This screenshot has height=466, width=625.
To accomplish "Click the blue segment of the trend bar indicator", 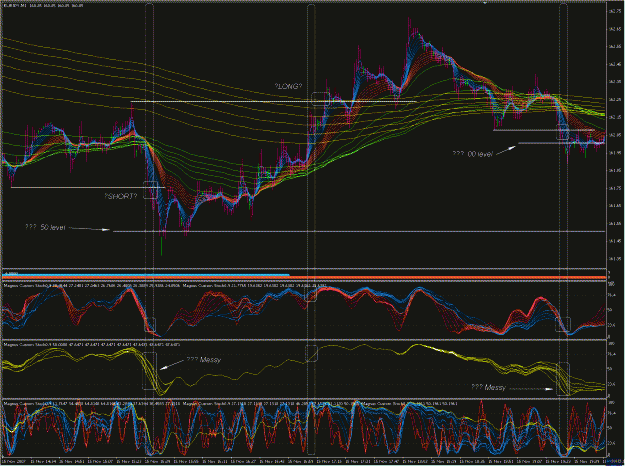I will coord(146,275).
